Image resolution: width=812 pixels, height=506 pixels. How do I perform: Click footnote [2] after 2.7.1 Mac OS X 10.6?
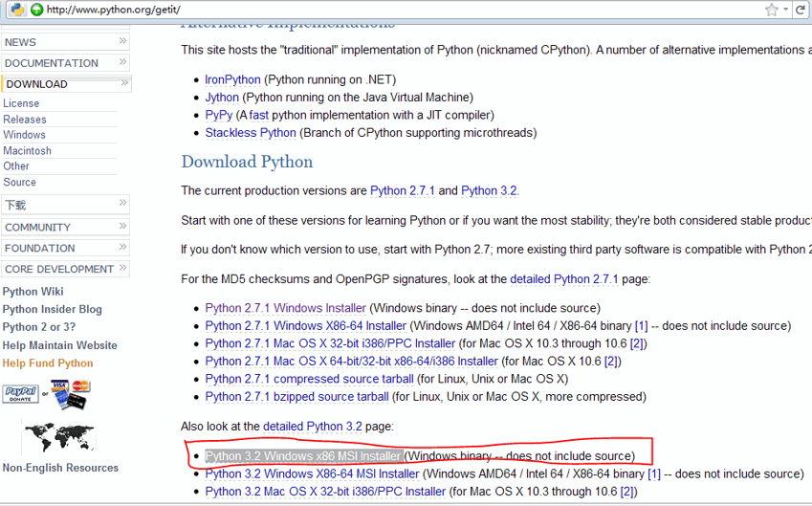(x=611, y=361)
